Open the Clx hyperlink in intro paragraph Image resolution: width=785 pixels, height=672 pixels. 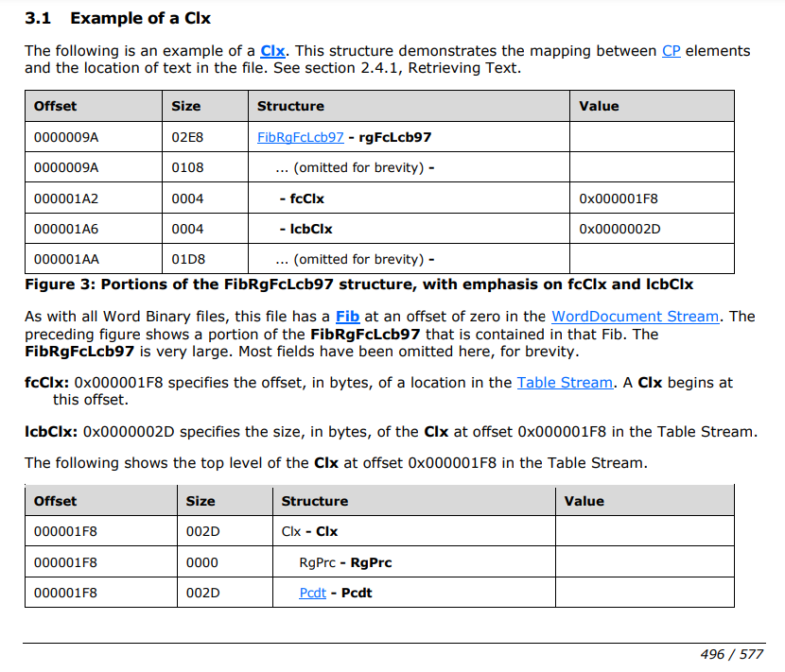pos(272,51)
